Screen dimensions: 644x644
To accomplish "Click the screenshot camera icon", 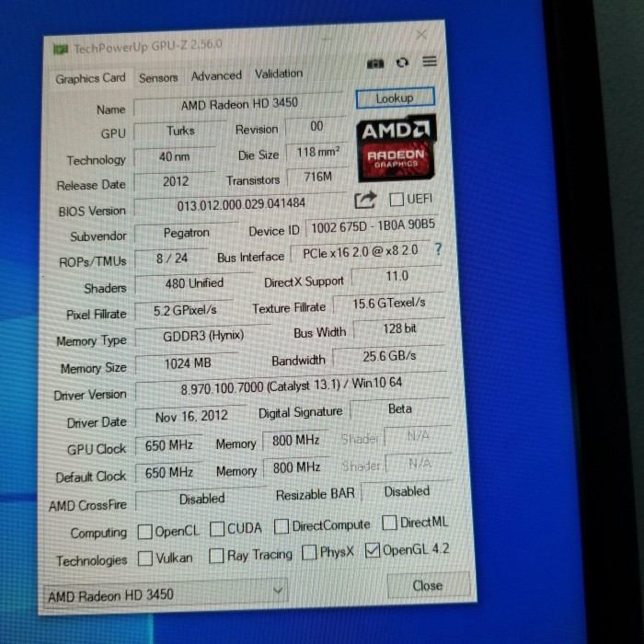I will pos(375,63).
